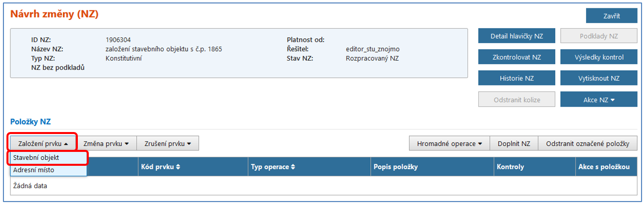
Task: Click the Odstranit kolize button
Action: coord(516,100)
